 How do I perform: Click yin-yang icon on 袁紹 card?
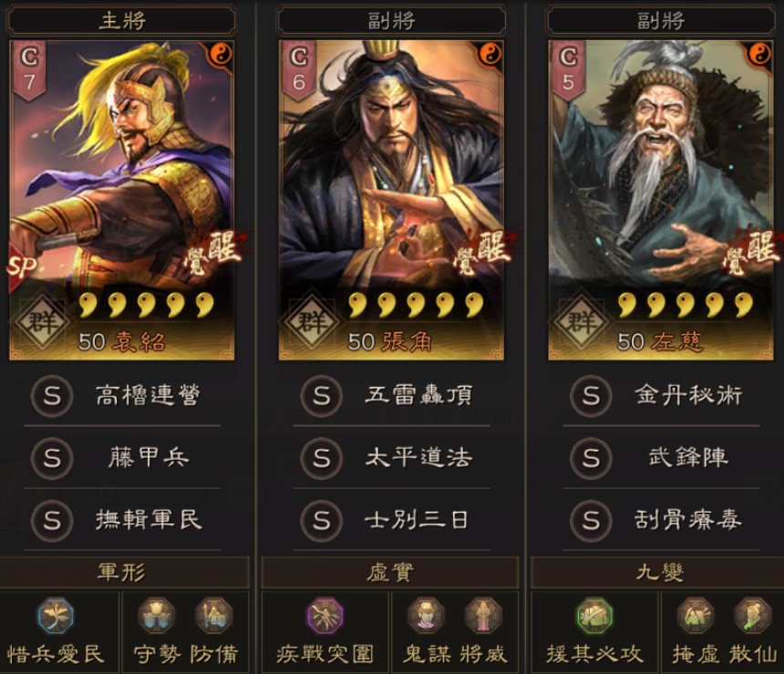pyautogui.click(x=221, y=54)
